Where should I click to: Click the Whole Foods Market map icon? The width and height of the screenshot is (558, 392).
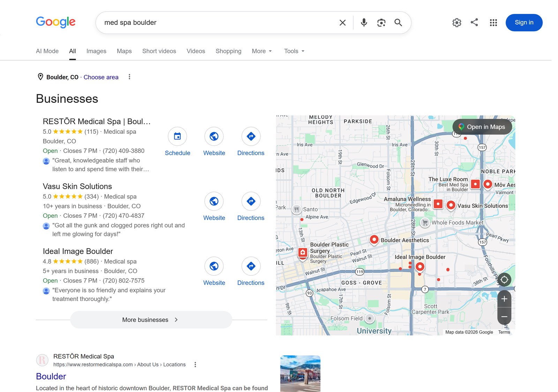pyautogui.click(x=425, y=223)
